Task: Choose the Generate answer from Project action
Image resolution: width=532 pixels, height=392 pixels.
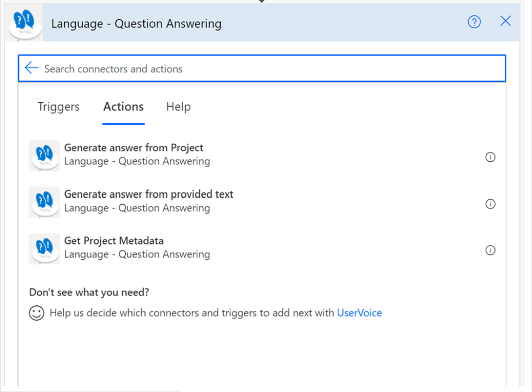Action: [x=134, y=148]
